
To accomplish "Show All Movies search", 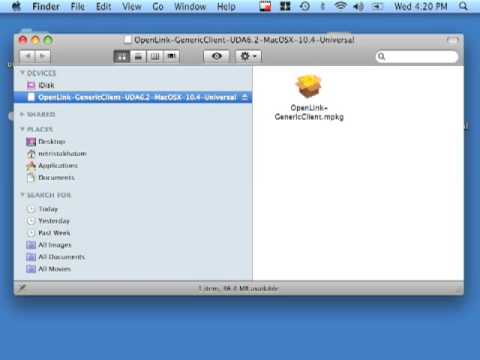I will coord(48,269).
